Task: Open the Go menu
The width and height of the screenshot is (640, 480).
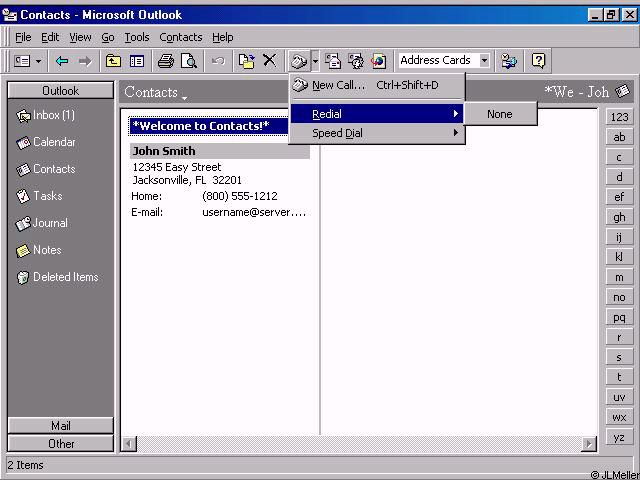Action: [108, 38]
